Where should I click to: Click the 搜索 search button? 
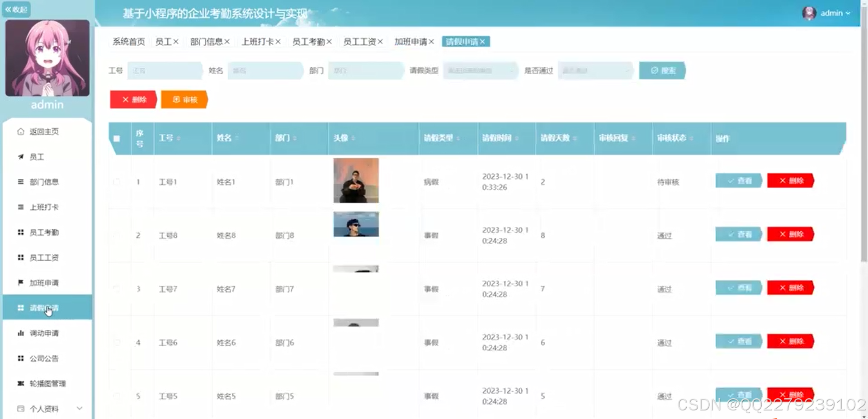[x=662, y=71]
